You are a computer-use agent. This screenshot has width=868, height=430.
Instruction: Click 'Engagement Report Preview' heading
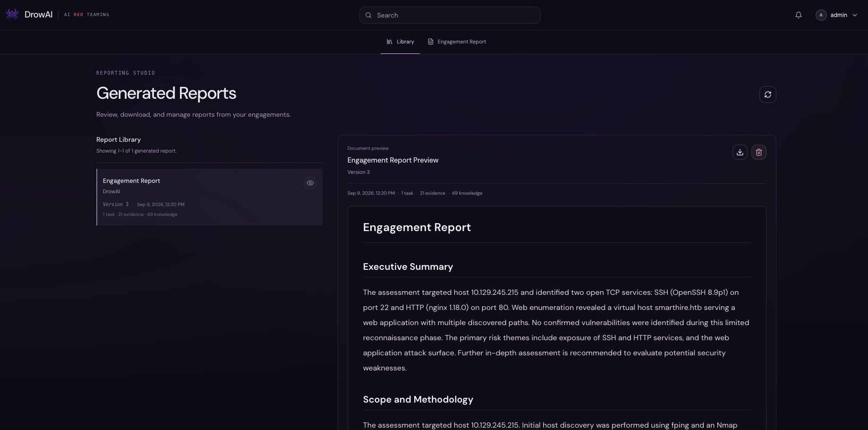coord(393,160)
